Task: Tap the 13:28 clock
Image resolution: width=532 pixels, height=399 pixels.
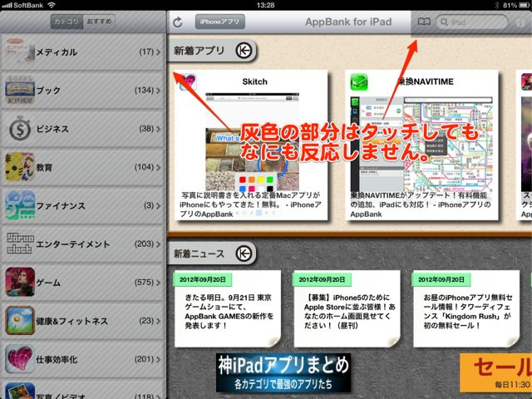Action: (266, 5)
